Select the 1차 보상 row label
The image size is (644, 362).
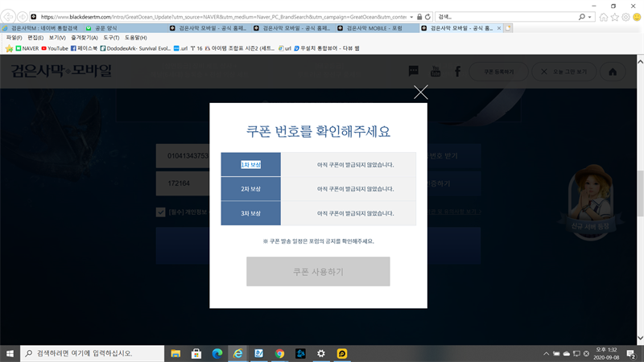point(250,165)
